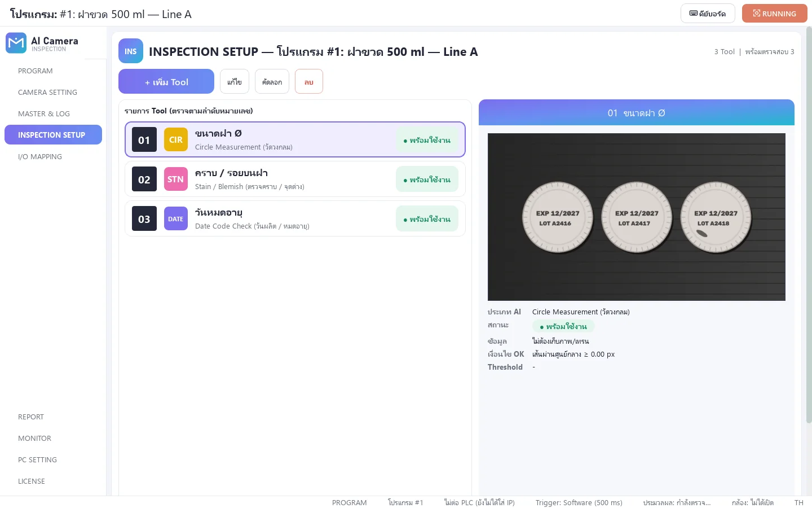Screen dimensions: 812x508
Task: Click the INS badge icon in header
Action: click(131, 51)
